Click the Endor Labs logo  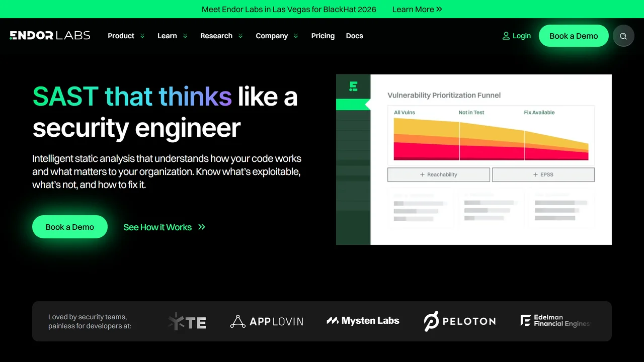[50, 35]
